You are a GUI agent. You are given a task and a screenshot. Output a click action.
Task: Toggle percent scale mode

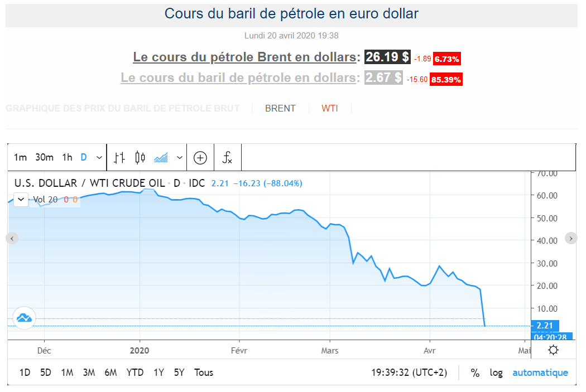click(x=475, y=372)
